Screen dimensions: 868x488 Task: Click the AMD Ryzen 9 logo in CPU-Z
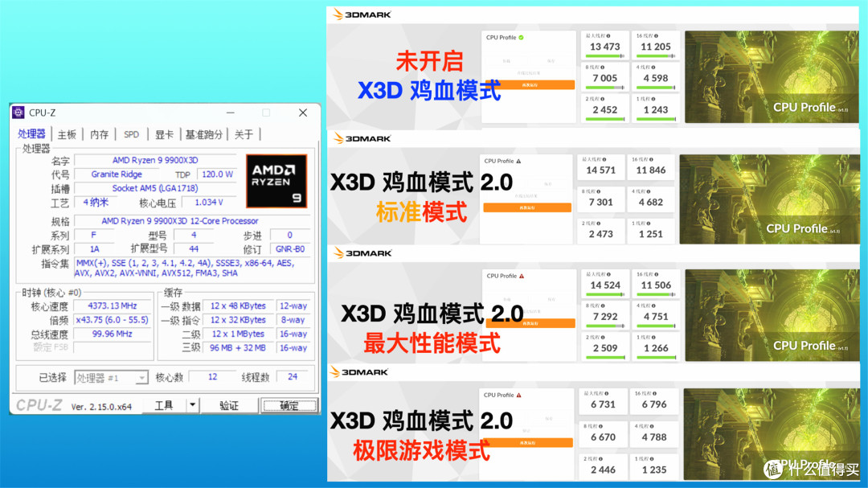pyautogui.click(x=276, y=181)
